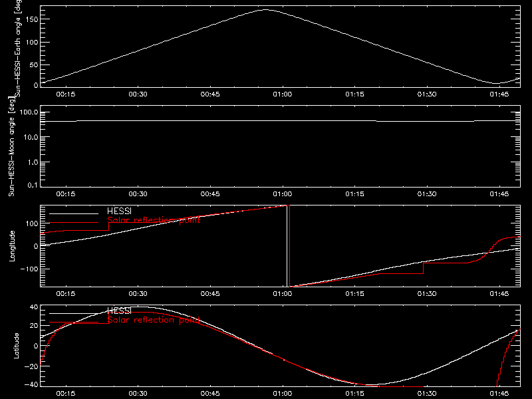Click 00:45 time label under Earth angle plot

point(210,94)
